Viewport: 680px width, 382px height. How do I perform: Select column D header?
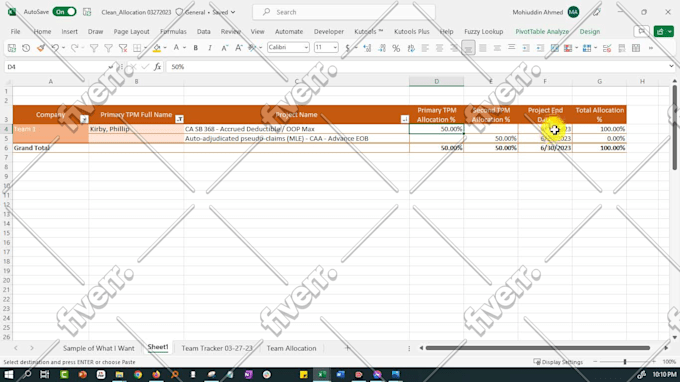click(436, 81)
